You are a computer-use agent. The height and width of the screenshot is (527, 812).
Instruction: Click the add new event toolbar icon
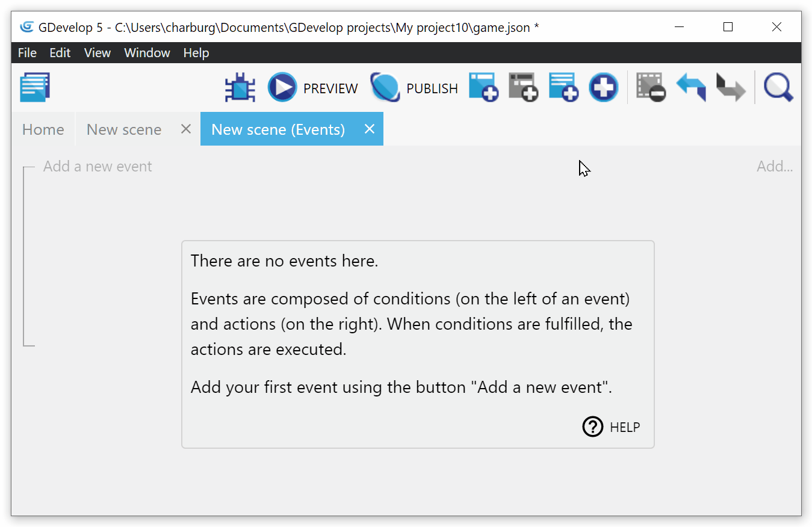(x=483, y=88)
